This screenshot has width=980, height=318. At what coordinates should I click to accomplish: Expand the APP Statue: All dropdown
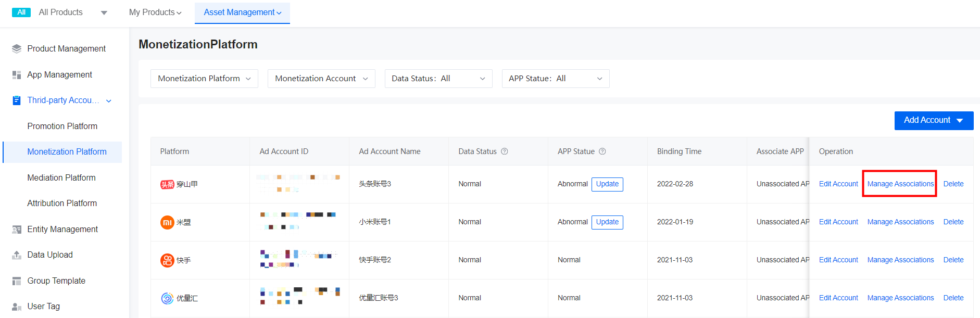click(556, 79)
